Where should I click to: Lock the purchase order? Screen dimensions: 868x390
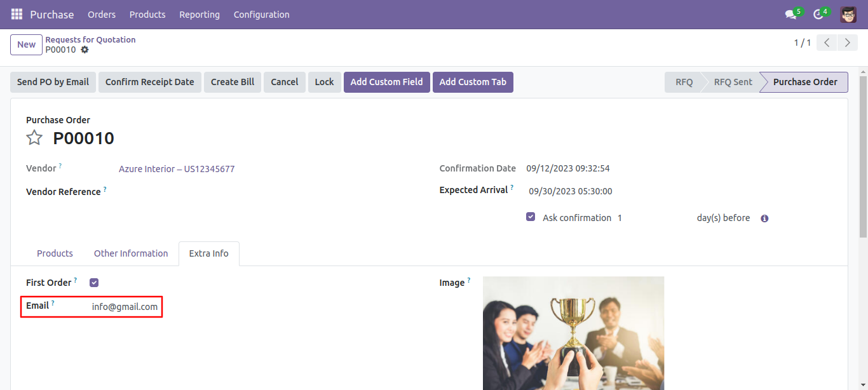pyautogui.click(x=324, y=82)
